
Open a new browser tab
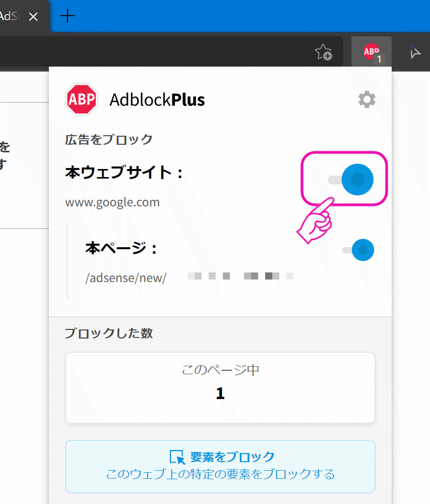tap(68, 16)
